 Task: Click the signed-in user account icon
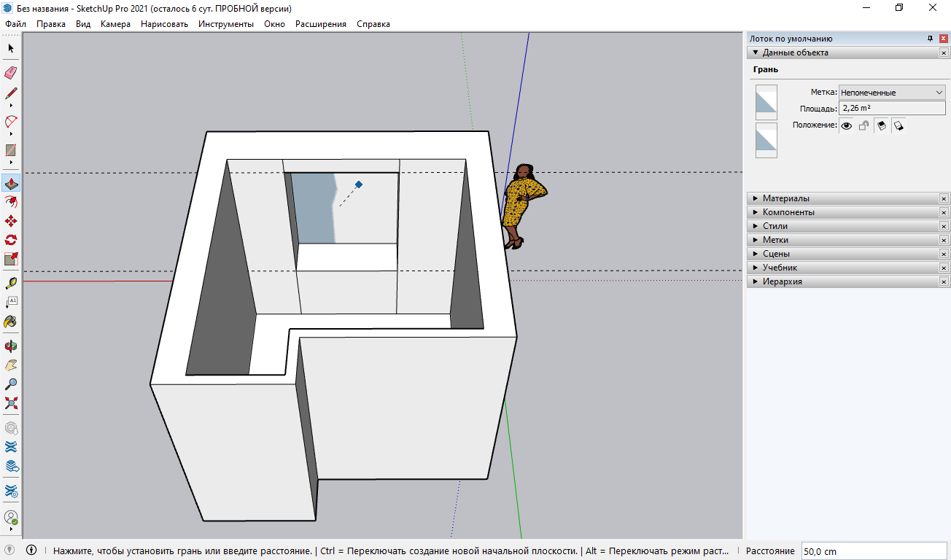point(11,518)
